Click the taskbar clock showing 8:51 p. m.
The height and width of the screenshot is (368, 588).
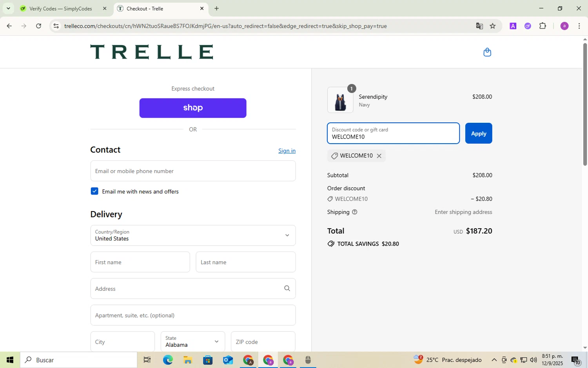tap(552, 360)
